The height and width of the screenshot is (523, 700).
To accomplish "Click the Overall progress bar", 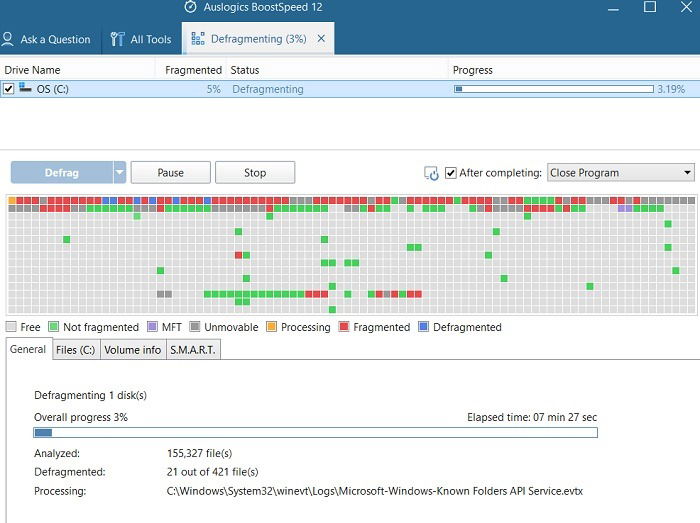I will click(316, 432).
